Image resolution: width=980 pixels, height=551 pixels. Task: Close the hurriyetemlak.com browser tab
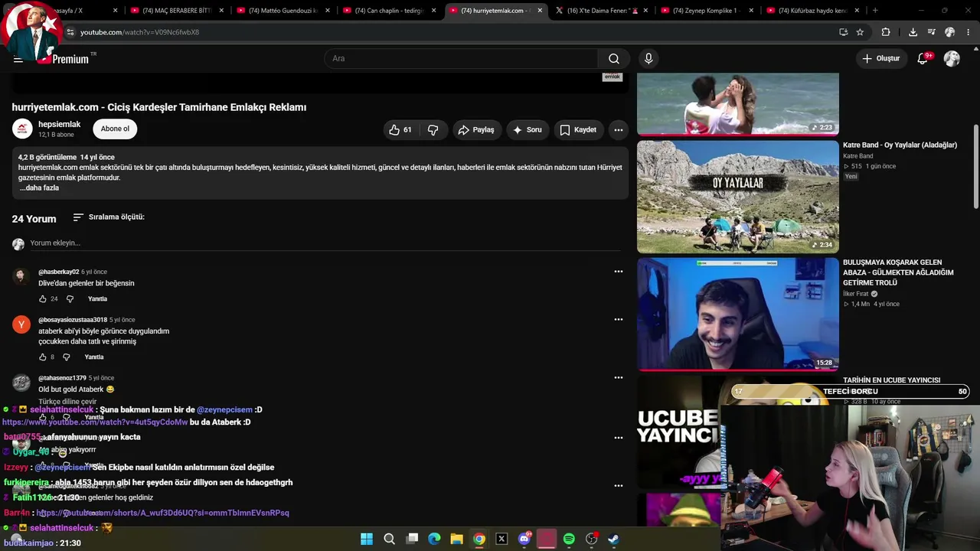tap(540, 11)
